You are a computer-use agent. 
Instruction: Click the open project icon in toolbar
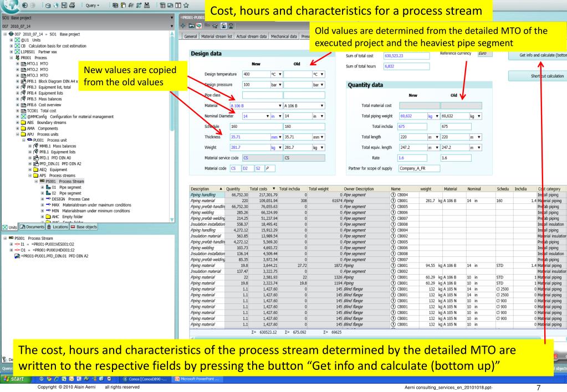coord(48,5)
